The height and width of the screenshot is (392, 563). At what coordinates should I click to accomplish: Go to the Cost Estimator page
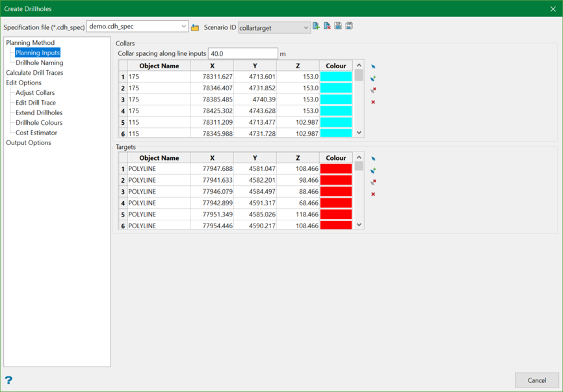pos(36,133)
